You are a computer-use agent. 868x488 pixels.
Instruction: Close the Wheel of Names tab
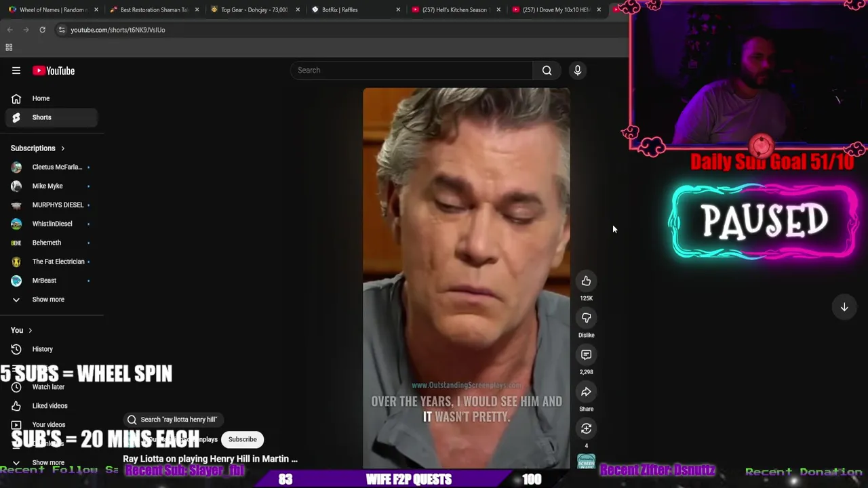coord(96,9)
